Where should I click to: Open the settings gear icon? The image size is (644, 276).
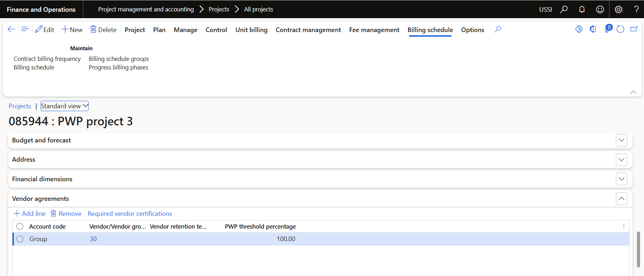tap(618, 9)
